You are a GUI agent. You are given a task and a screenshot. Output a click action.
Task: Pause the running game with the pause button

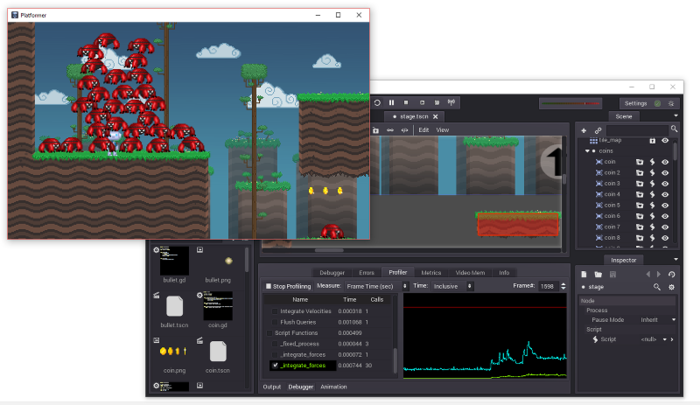point(392,102)
